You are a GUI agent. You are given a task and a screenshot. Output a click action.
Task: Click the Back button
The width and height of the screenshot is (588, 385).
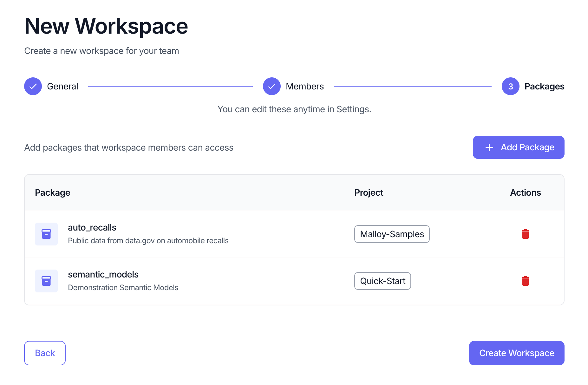[45, 353]
